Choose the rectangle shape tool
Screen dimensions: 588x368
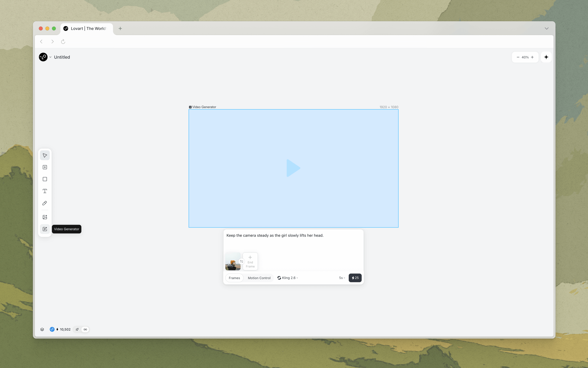click(x=45, y=179)
